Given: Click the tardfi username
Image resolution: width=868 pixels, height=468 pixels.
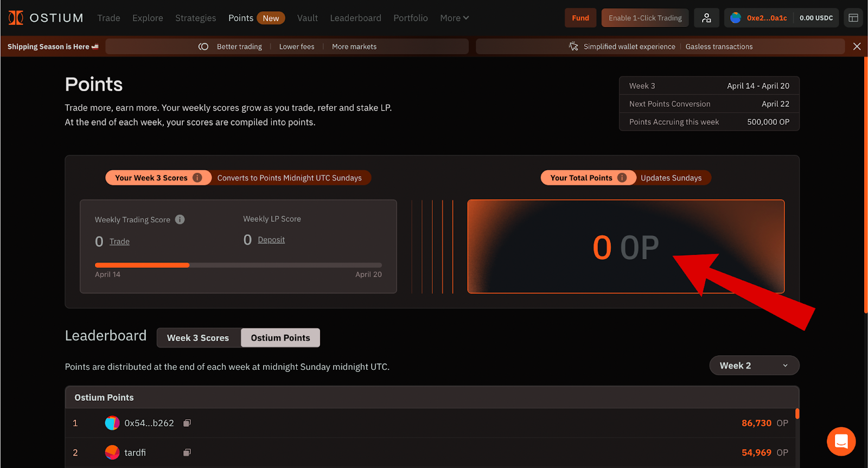Looking at the screenshot, I should click(x=135, y=452).
